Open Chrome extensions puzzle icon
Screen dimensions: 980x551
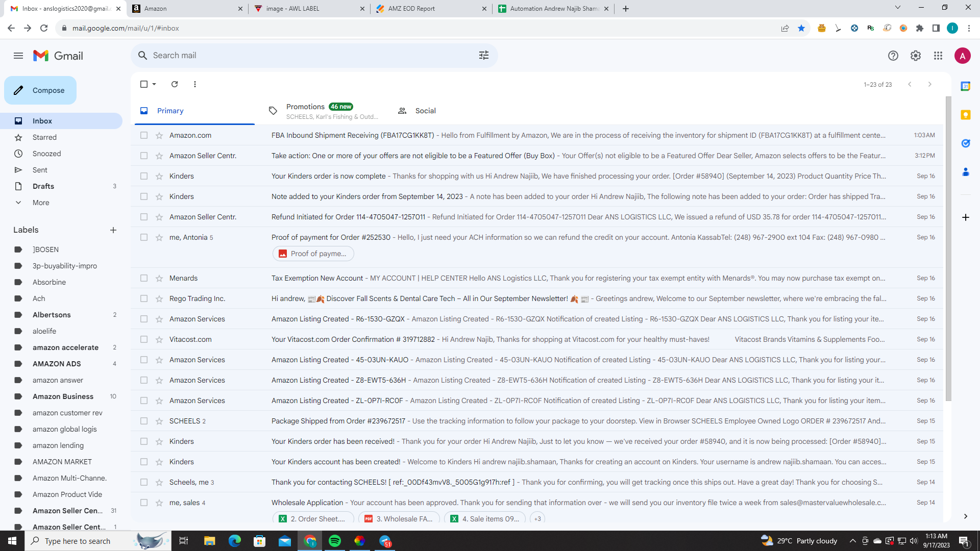tap(920, 28)
